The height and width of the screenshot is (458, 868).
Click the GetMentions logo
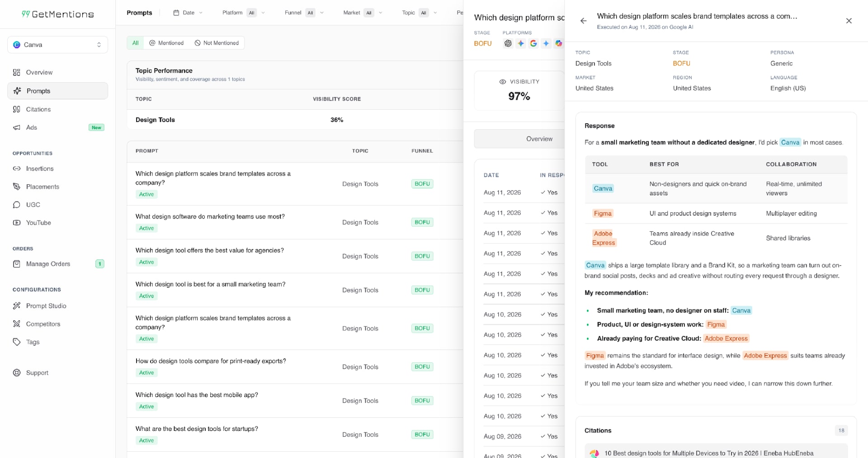tap(57, 14)
